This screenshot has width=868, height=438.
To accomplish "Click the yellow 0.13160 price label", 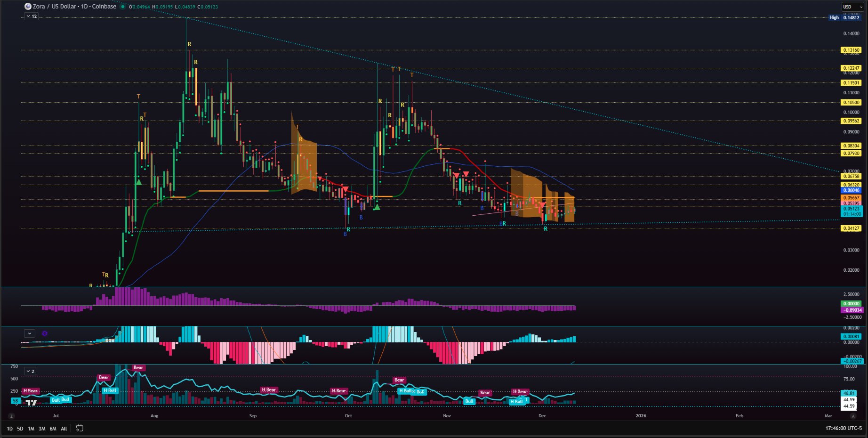I will (851, 50).
